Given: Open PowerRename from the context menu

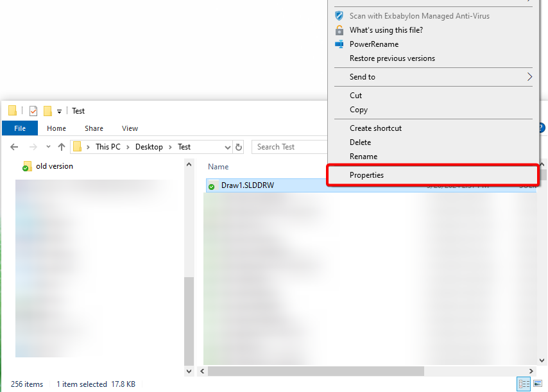Looking at the screenshot, I should [x=374, y=44].
